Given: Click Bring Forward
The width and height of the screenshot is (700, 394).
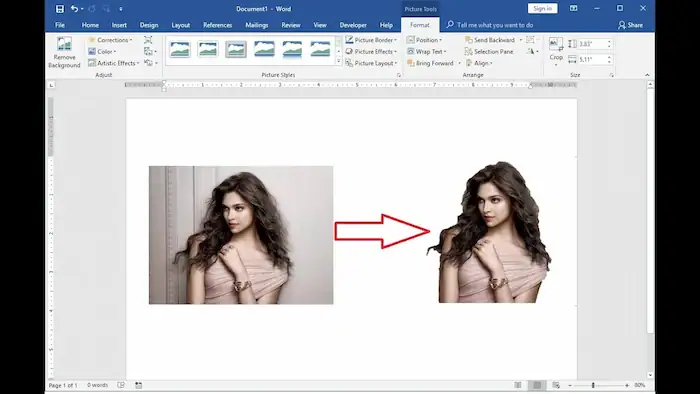Looking at the screenshot, I should [430, 63].
